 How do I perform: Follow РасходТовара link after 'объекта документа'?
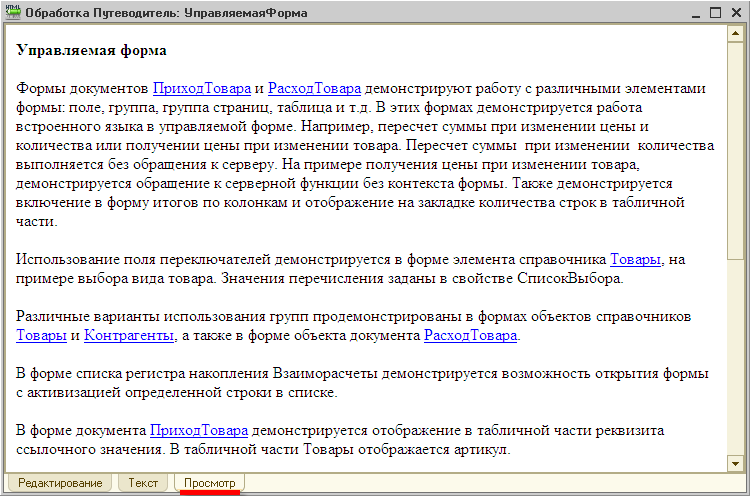[471, 335]
